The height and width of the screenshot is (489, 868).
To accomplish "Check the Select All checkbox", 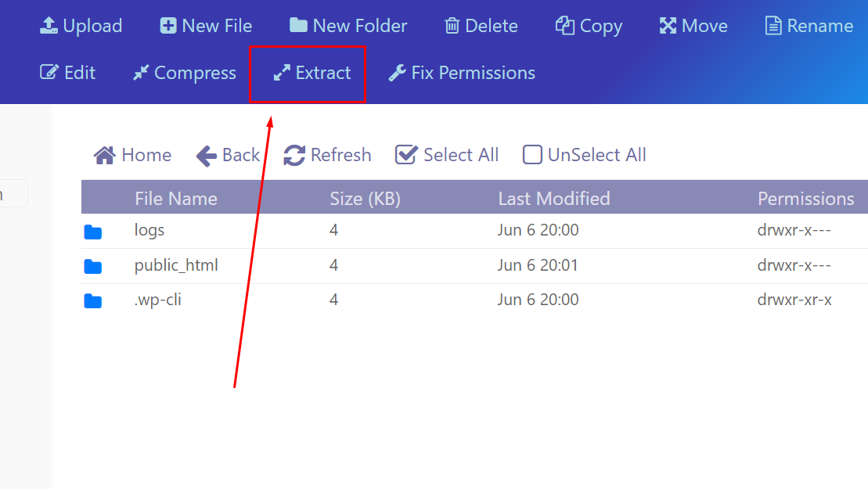I will pyautogui.click(x=406, y=155).
